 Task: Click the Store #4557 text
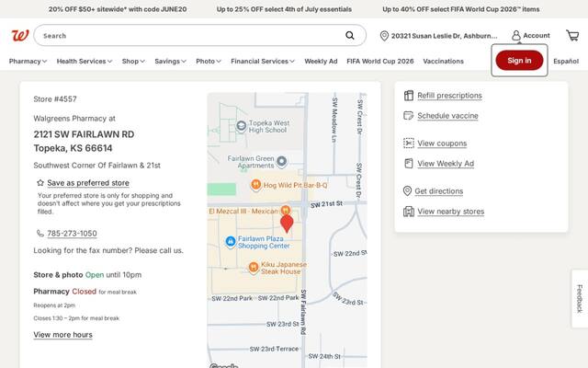(55, 99)
